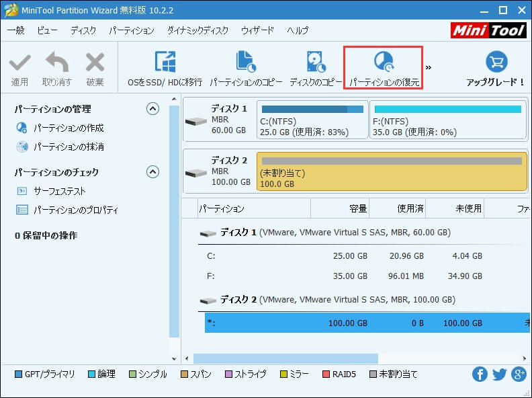Click the application icon in title bar
532x398 pixels.
11,10
